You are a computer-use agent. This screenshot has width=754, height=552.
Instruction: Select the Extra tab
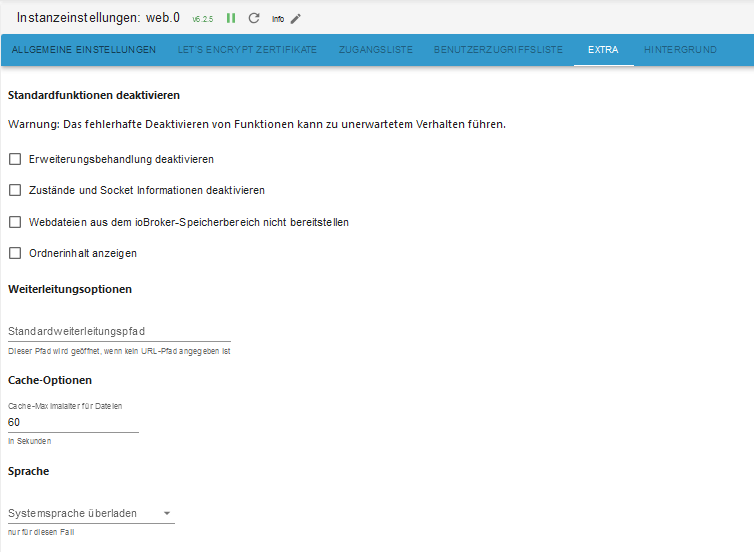tap(603, 50)
